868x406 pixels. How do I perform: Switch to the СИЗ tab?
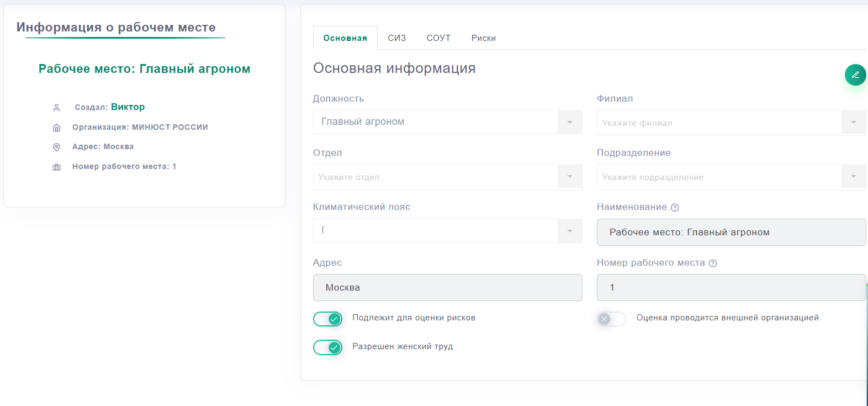[396, 38]
